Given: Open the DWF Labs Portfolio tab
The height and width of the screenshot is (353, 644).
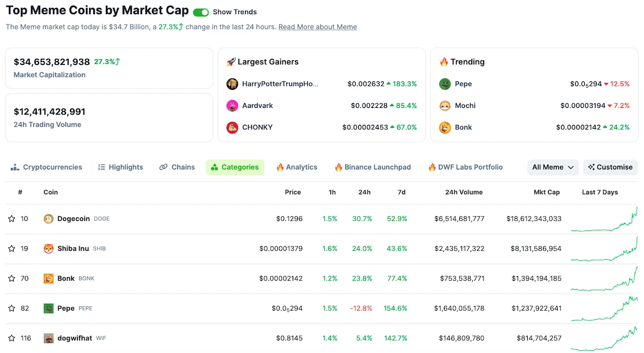Looking at the screenshot, I should coord(465,168).
